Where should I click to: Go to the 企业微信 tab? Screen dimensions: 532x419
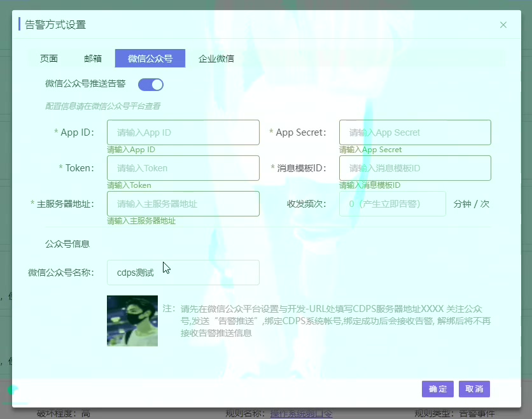coord(216,59)
